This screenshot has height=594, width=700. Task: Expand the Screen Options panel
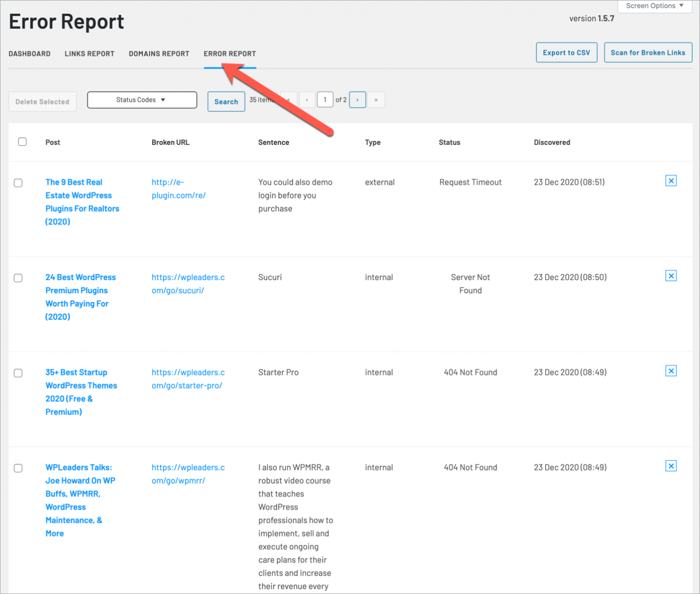click(654, 6)
